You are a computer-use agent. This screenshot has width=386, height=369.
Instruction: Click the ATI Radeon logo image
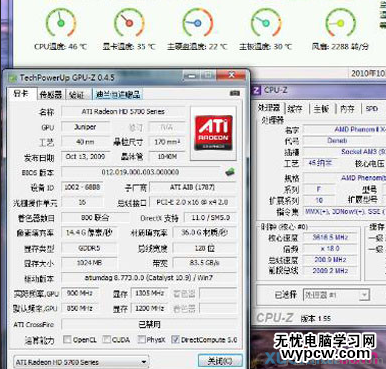click(214, 132)
